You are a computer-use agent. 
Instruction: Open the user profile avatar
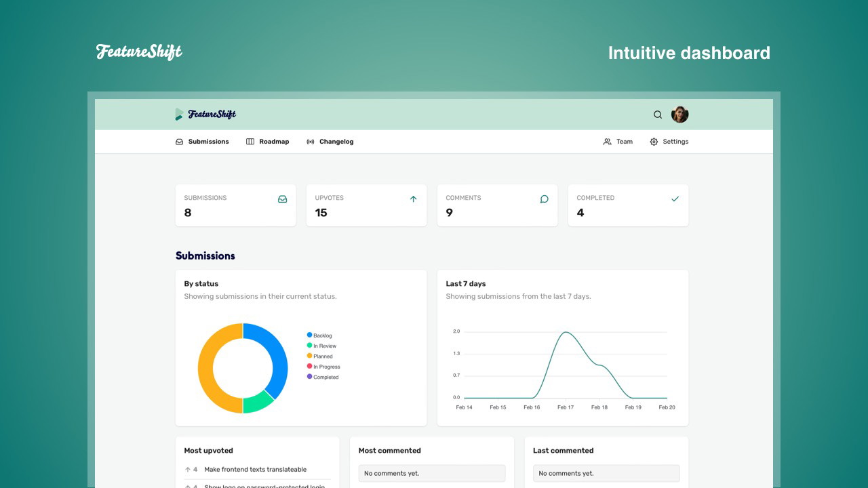tap(679, 115)
